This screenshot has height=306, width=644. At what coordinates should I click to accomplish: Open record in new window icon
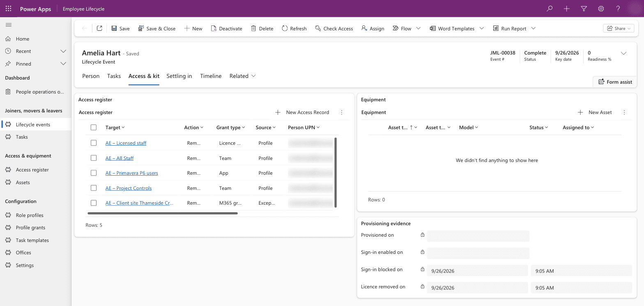point(99,28)
